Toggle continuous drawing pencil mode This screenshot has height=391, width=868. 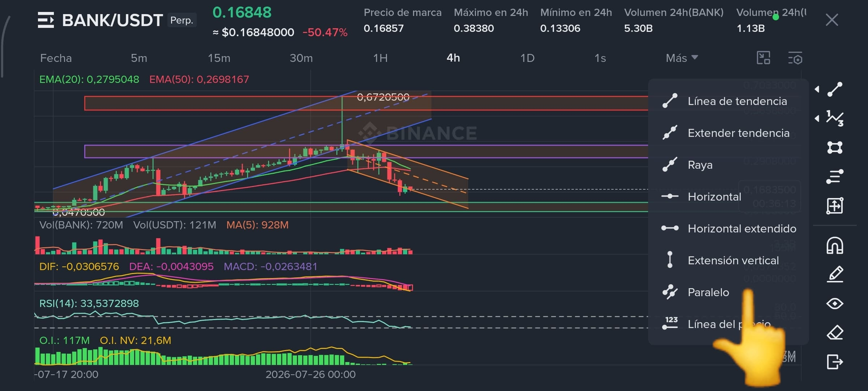(835, 274)
